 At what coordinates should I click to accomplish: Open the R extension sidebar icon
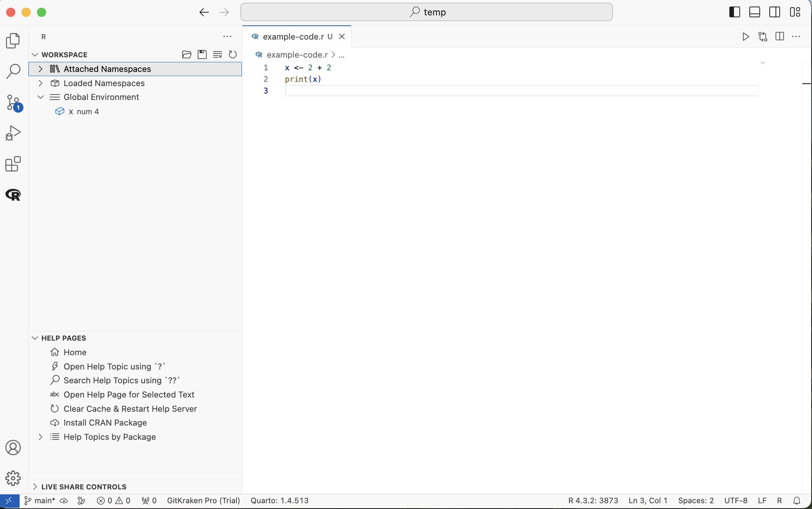click(13, 195)
